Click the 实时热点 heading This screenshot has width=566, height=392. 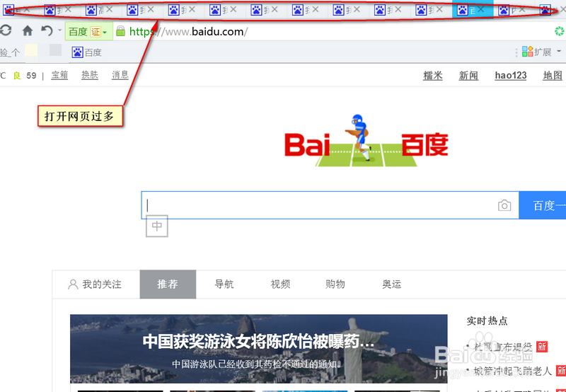(x=487, y=321)
